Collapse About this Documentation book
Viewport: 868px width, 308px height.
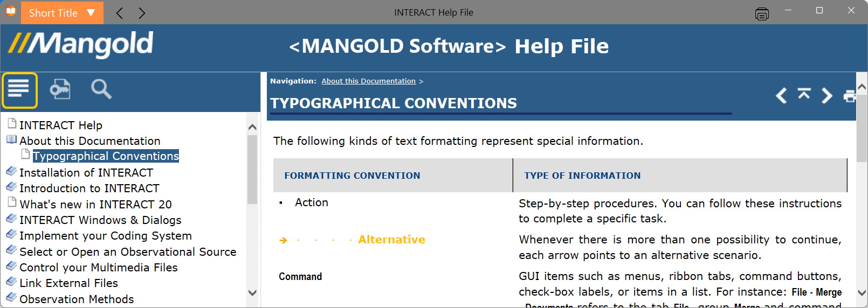point(11,140)
